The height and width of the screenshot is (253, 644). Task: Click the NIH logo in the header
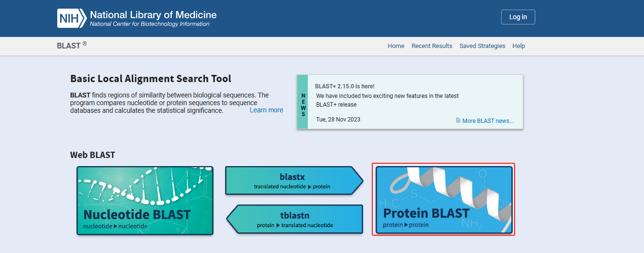click(x=72, y=18)
